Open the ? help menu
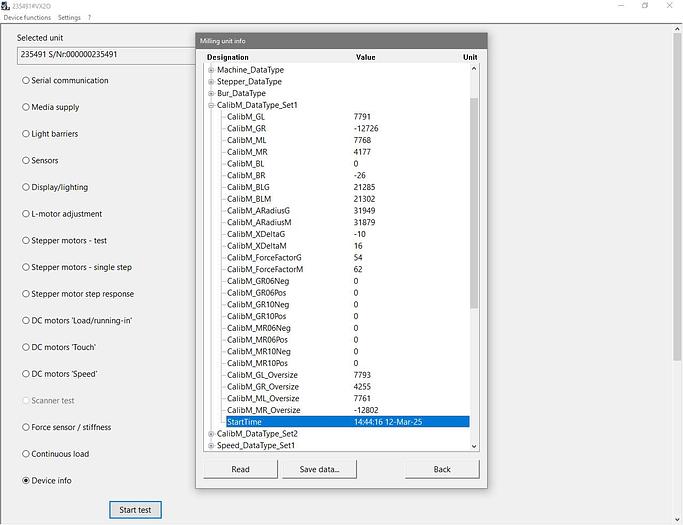The width and height of the screenshot is (683, 525). 89,17
